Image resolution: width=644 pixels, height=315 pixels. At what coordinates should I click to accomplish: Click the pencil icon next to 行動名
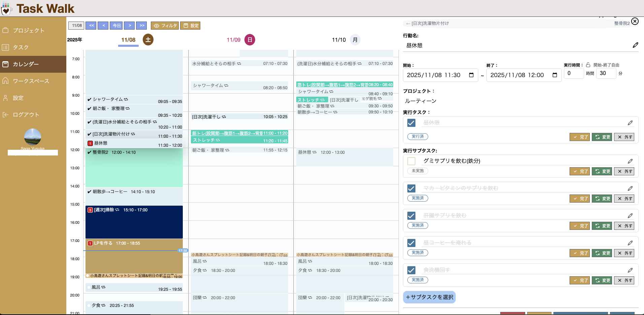coord(635,45)
